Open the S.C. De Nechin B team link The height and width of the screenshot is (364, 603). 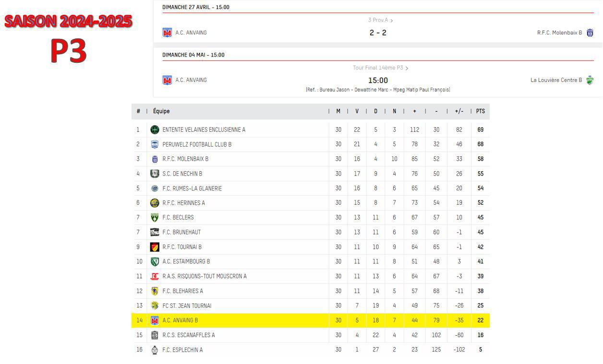point(182,174)
